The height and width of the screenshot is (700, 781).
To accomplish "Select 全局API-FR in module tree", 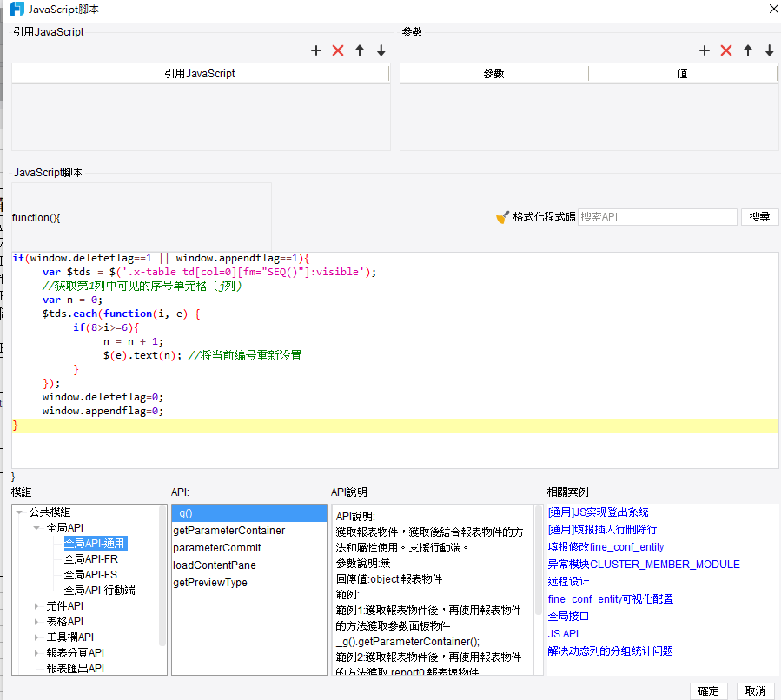I will [x=91, y=559].
